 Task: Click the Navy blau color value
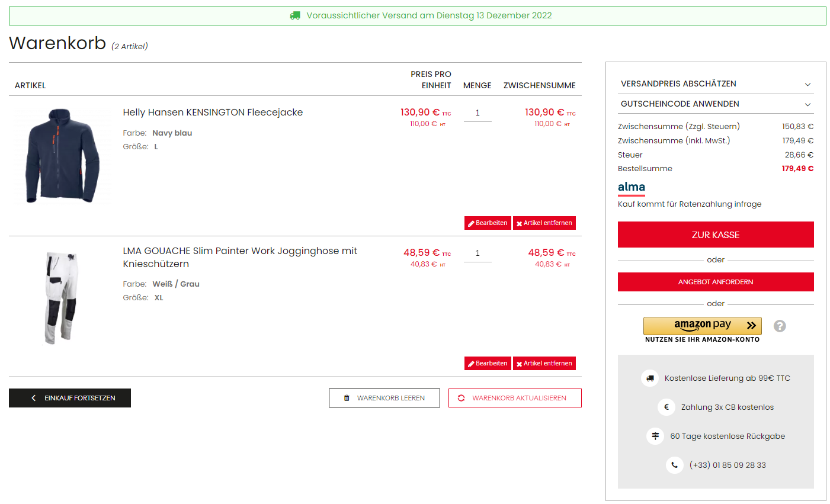pos(172,133)
